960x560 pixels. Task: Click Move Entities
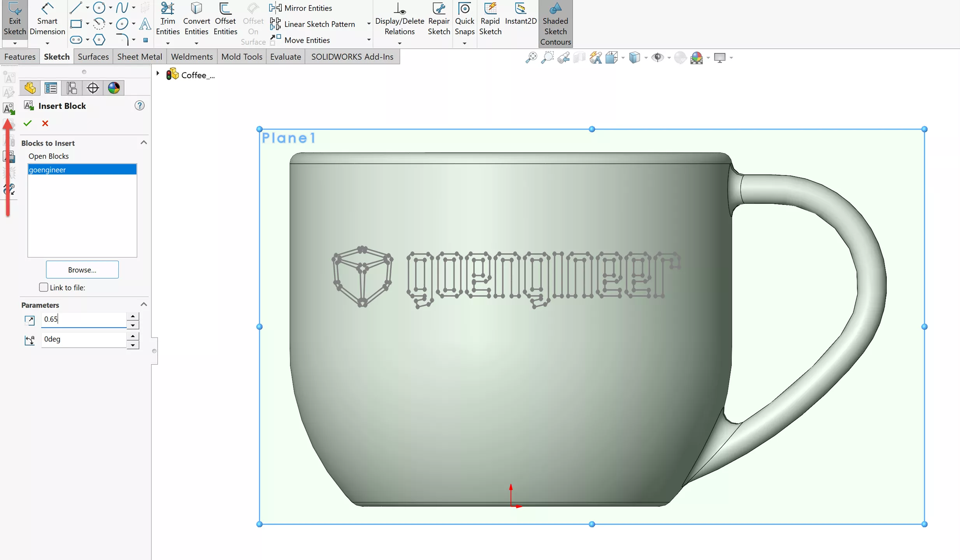pyautogui.click(x=300, y=40)
